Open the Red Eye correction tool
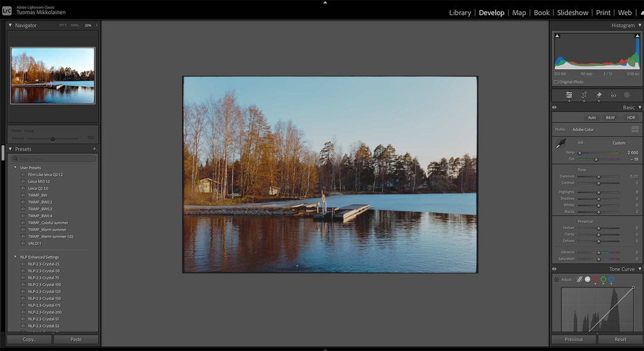This screenshot has width=644, height=351. (613, 95)
